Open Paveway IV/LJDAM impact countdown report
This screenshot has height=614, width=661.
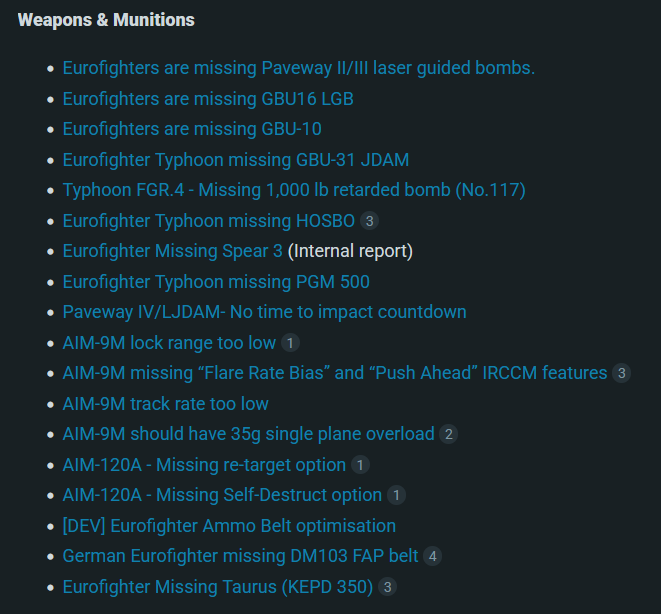click(x=264, y=312)
